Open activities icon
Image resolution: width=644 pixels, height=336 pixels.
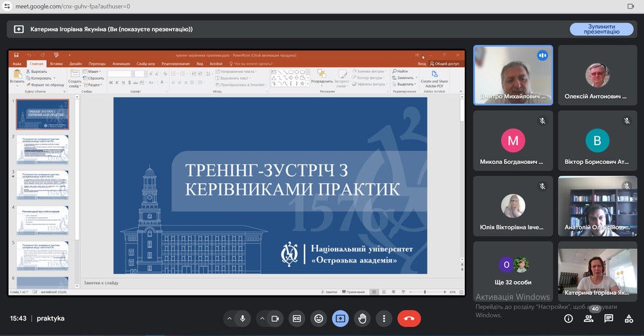629,319
